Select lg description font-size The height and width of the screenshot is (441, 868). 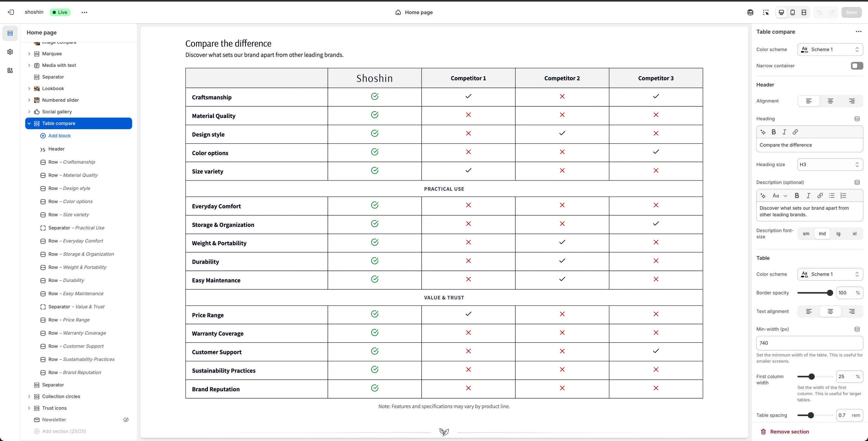coord(838,234)
